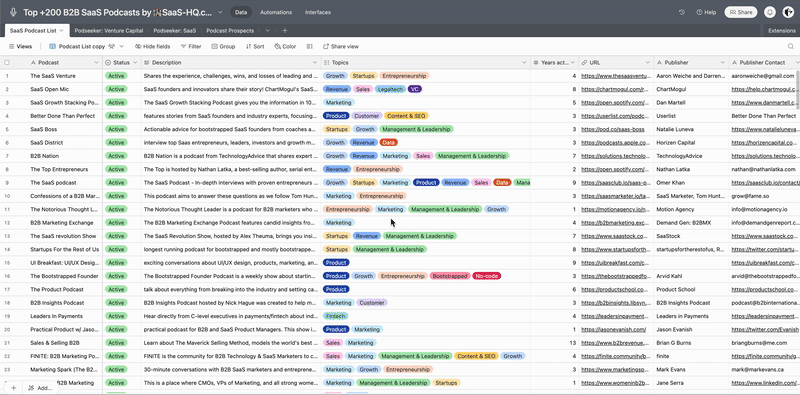
Task: Open thesaasventure URL in row 1
Action: [x=616, y=76]
